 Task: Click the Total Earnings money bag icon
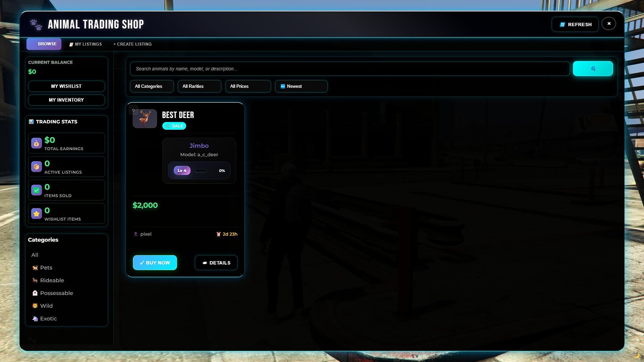pyautogui.click(x=36, y=143)
